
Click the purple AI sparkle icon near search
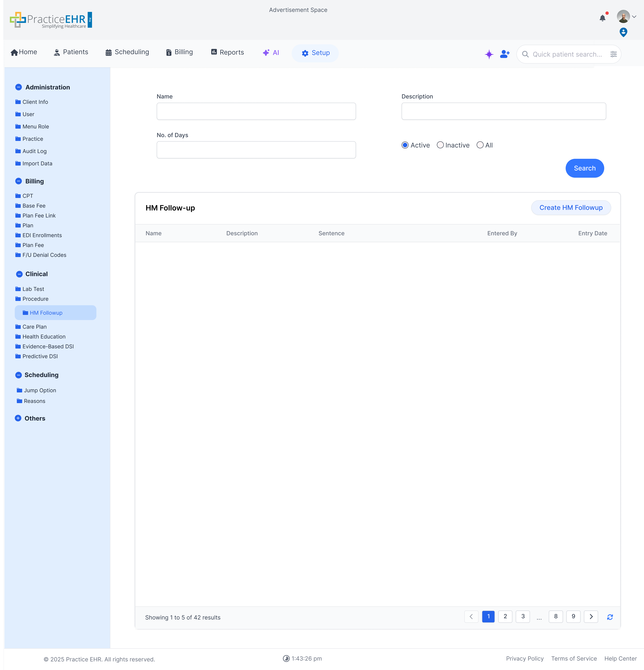[489, 54]
